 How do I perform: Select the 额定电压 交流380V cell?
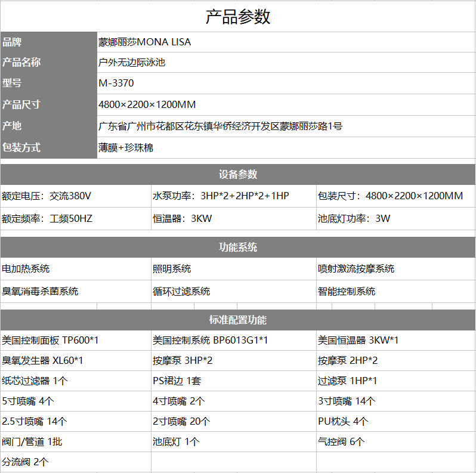click(x=47, y=196)
